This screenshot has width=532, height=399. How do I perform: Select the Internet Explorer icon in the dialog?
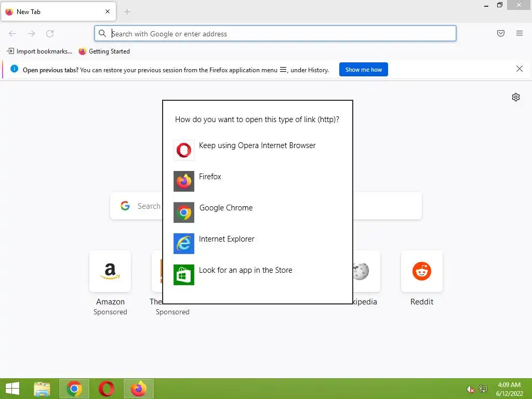(x=183, y=244)
